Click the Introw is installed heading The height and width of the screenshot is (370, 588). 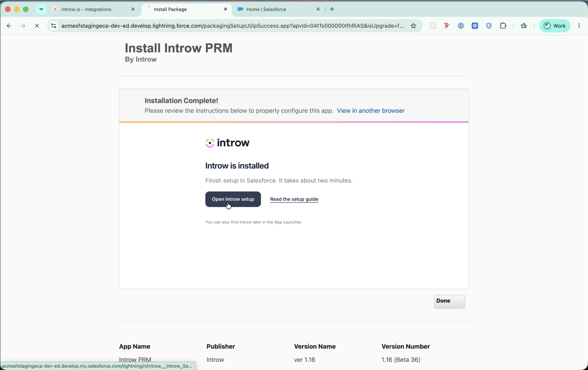237,166
